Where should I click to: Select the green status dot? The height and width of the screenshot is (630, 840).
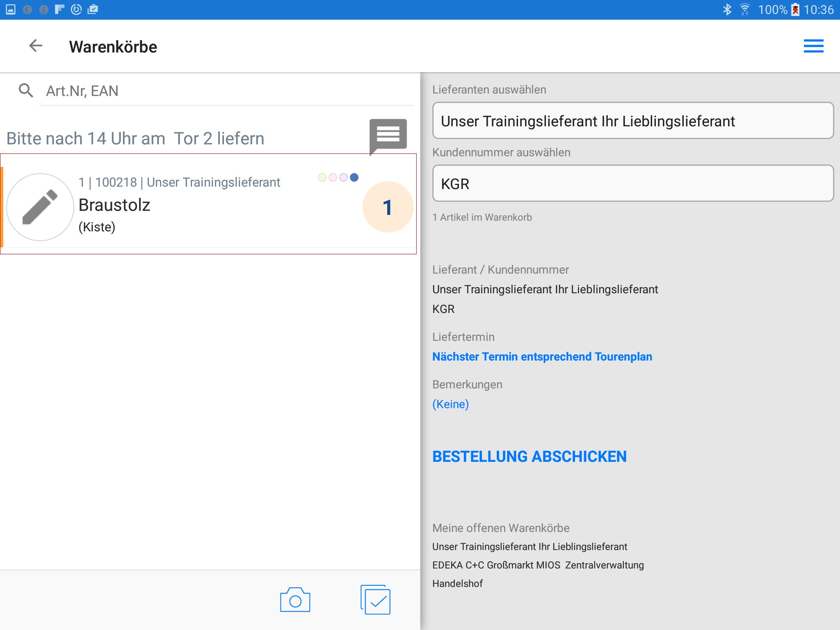322,177
